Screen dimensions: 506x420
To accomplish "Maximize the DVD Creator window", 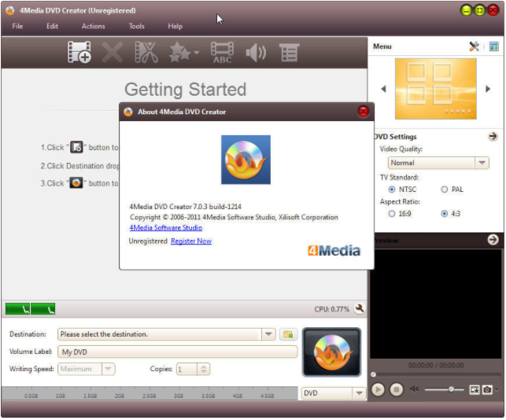I will point(479,11).
